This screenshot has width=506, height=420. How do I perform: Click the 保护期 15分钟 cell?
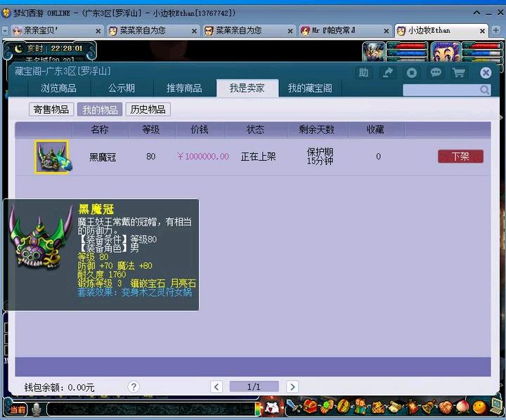tap(320, 157)
